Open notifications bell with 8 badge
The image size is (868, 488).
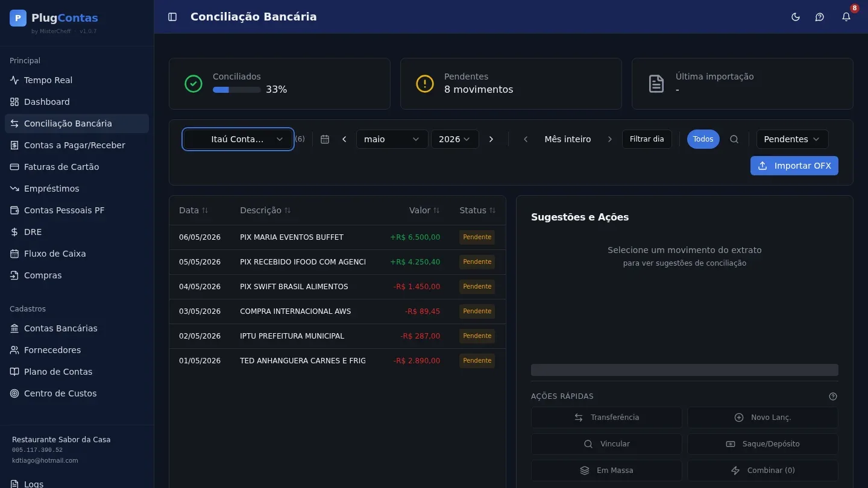[846, 17]
